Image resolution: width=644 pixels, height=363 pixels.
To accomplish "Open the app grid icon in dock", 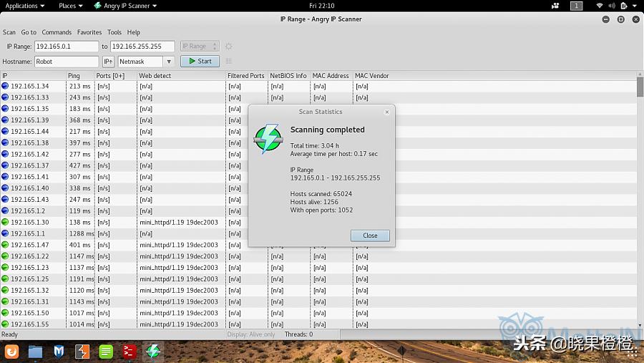I will [x=633, y=352].
